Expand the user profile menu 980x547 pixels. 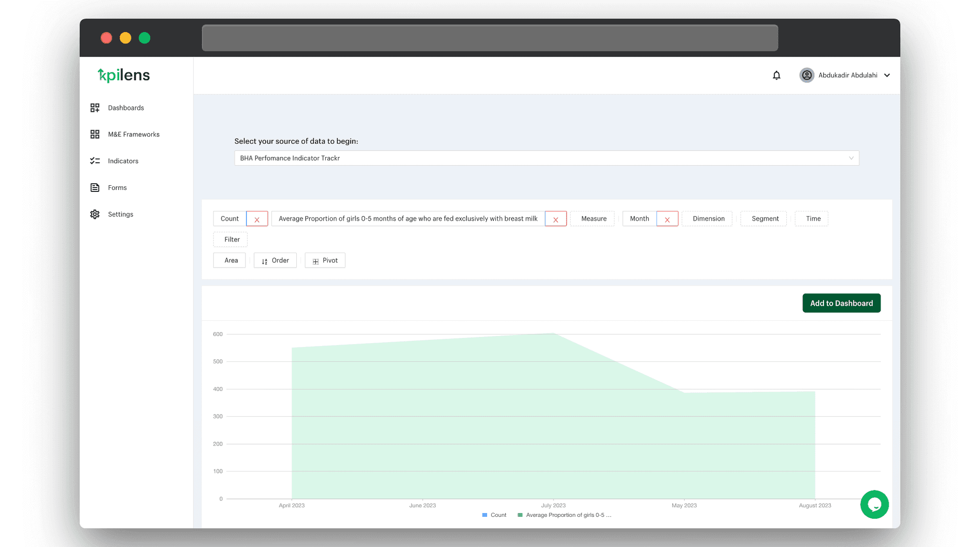[x=889, y=75]
